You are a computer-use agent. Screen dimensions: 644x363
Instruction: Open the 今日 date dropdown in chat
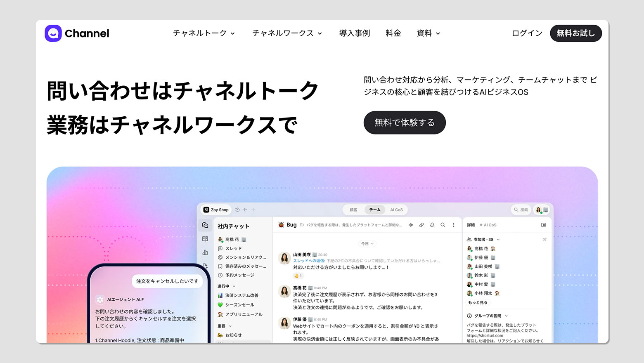coord(367,243)
